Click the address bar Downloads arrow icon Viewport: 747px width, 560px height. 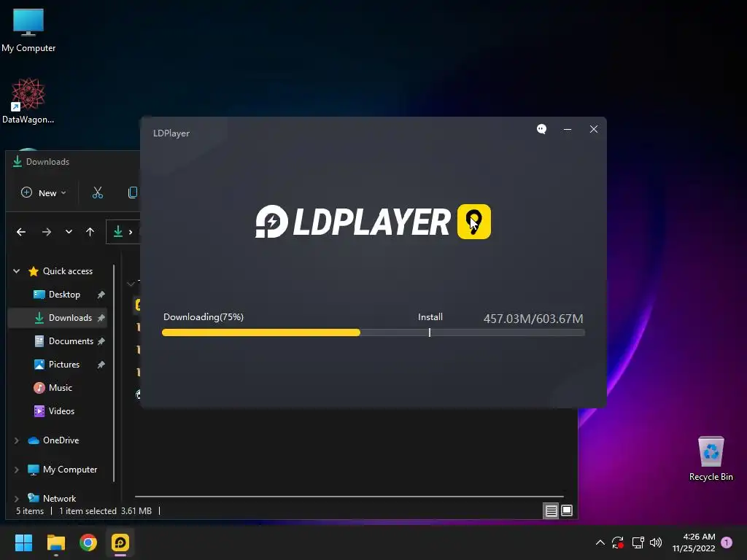click(x=118, y=232)
